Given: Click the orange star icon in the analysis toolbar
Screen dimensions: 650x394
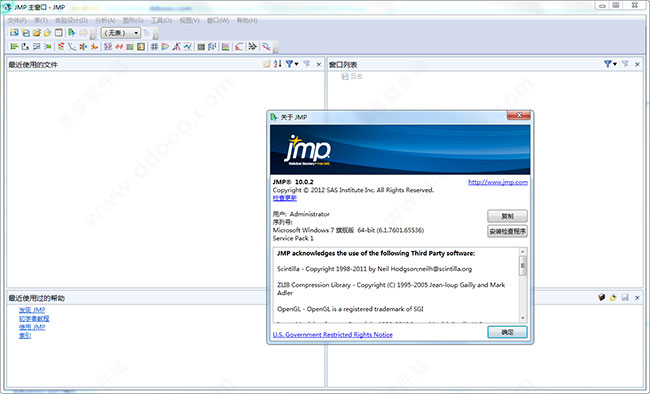Looking at the screenshot, I should coord(94,47).
